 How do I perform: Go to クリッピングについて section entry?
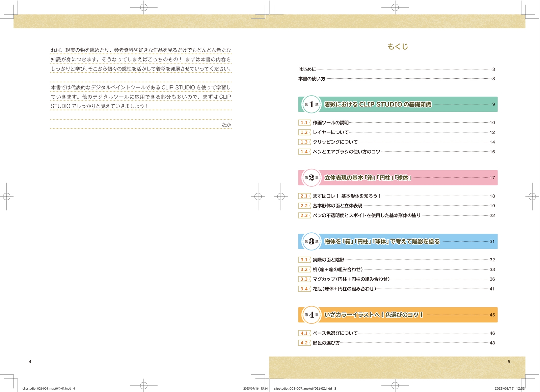click(335, 142)
